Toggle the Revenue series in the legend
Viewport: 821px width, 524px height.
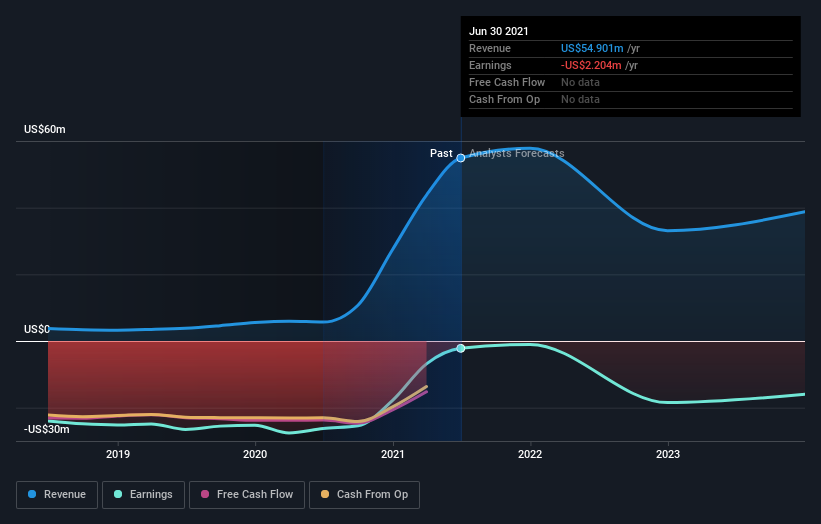tap(57, 495)
